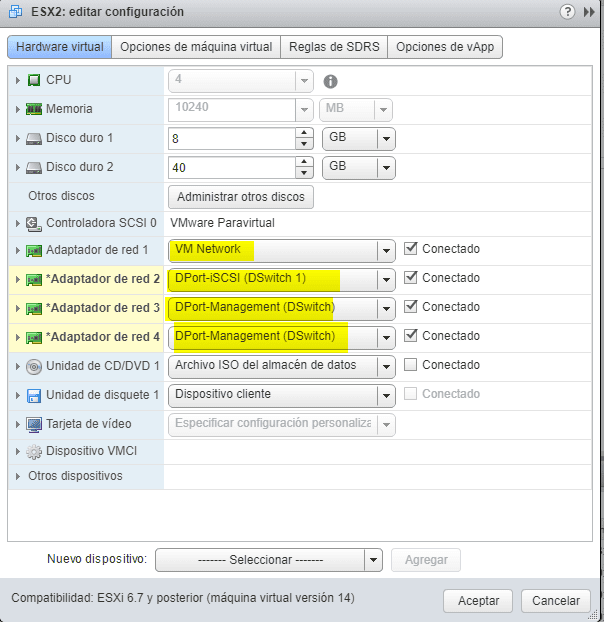Open Opciones de máquina virtual tab
604x622 pixels.
click(x=196, y=47)
